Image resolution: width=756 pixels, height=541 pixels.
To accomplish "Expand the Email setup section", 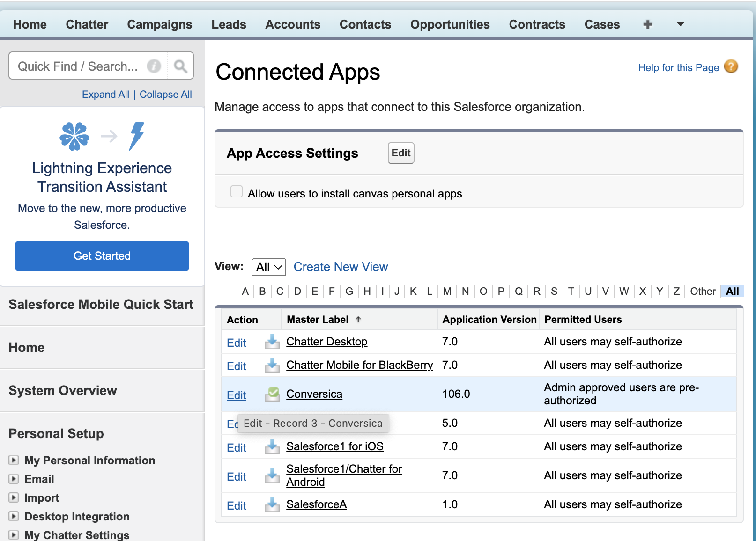I will 14,479.
